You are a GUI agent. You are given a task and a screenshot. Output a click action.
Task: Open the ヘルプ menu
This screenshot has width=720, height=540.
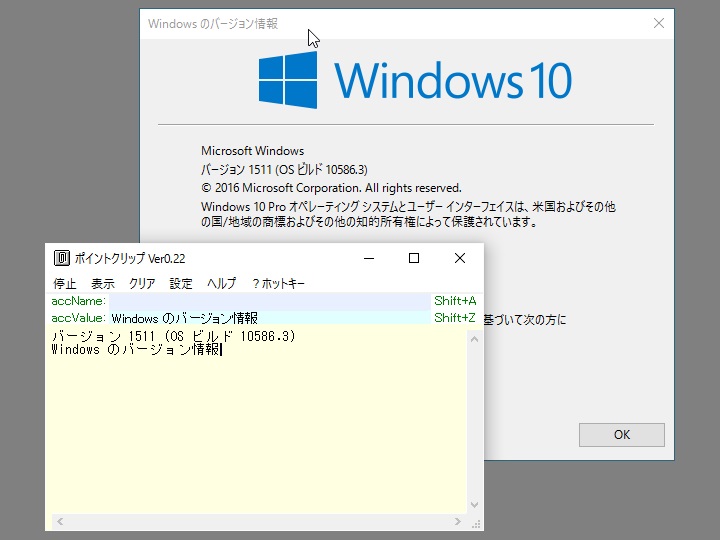tap(221, 283)
